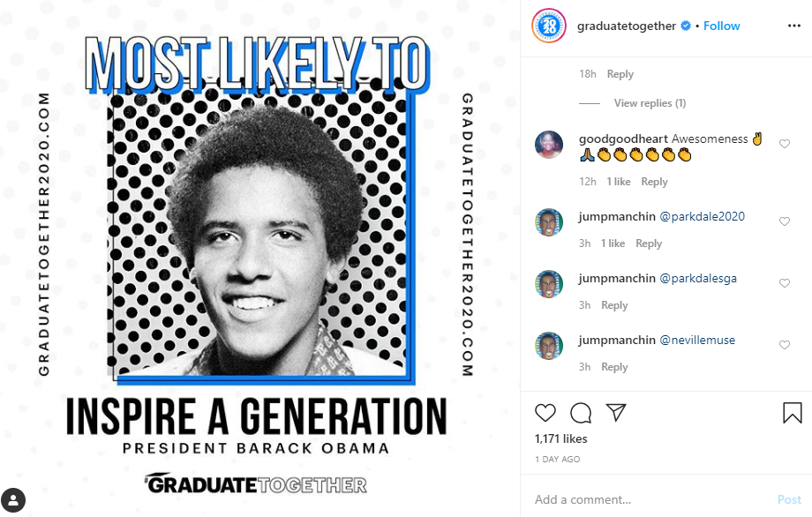Reply to the @nevillemuse comment

point(614,367)
